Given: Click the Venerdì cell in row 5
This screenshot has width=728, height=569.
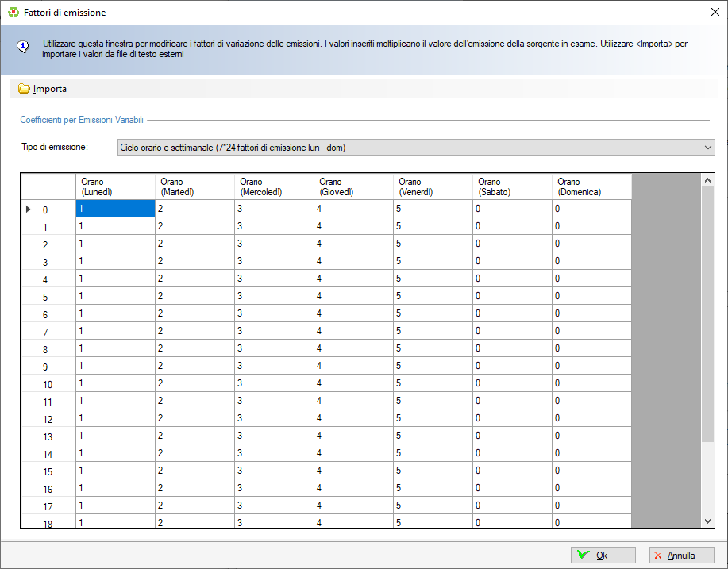Looking at the screenshot, I should click(432, 296).
